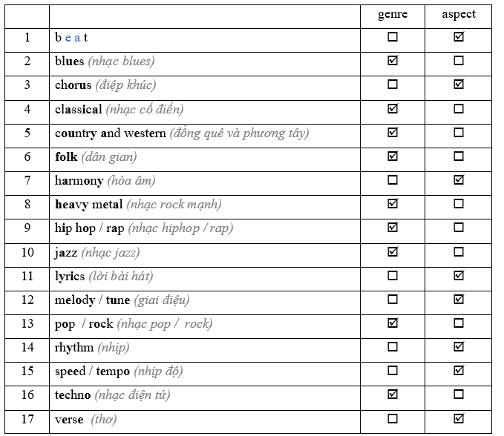Image resolution: width=504 pixels, height=436 pixels.
Task: Uncheck the genre checkbox for blues
Action: (x=393, y=61)
